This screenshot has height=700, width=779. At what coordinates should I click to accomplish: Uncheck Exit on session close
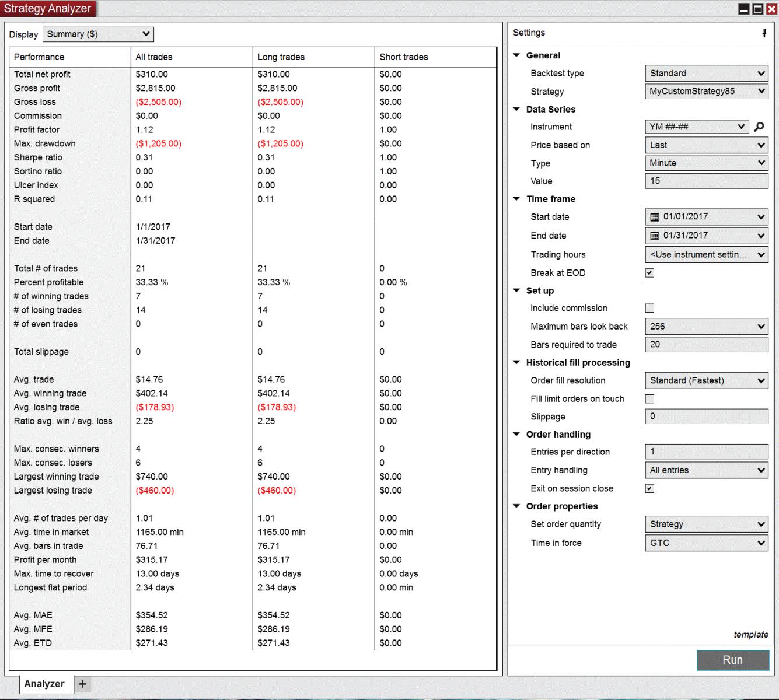click(649, 488)
